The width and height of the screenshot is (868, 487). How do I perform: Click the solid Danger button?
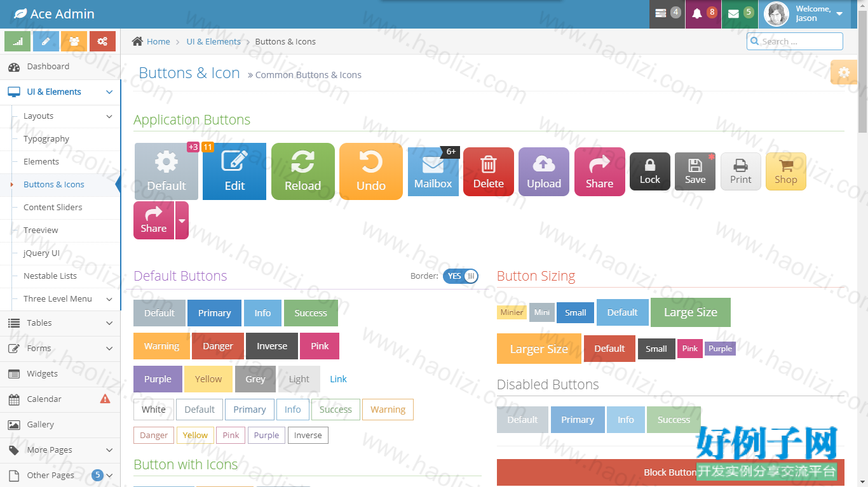click(x=218, y=346)
